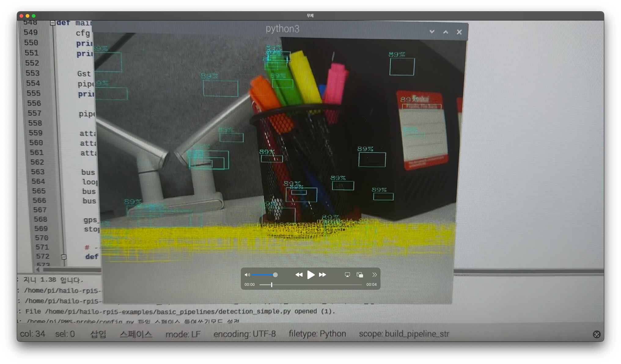Collapse the fold marker at line 572
The height and width of the screenshot is (364, 621).
tap(64, 257)
